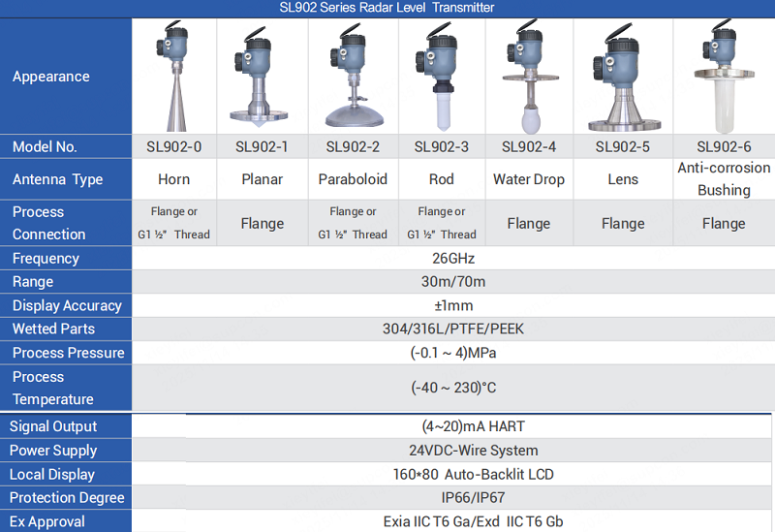
Task: Click the Frequency row label
Action: coord(46,259)
